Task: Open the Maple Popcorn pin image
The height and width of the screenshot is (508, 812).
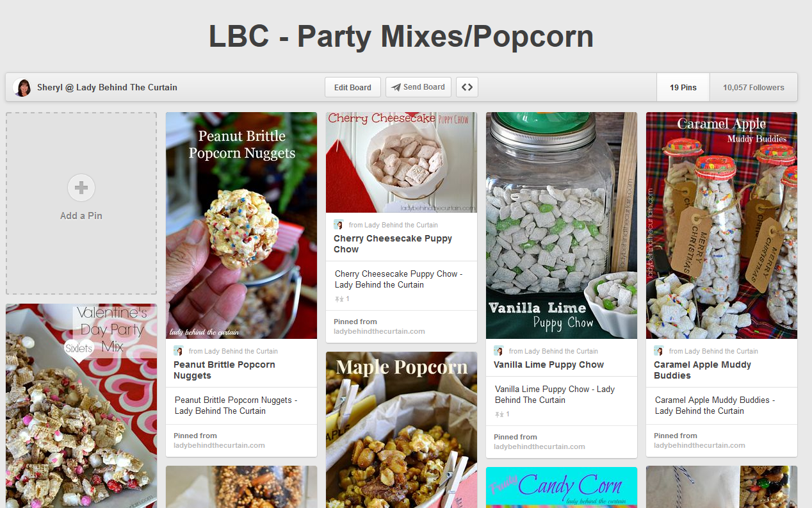Action: point(402,430)
